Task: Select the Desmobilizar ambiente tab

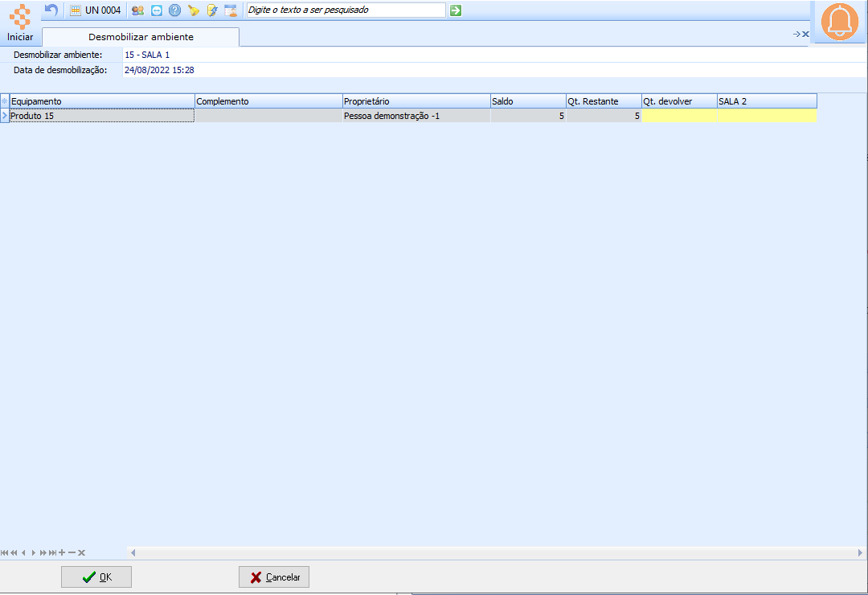Action: point(141,37)
